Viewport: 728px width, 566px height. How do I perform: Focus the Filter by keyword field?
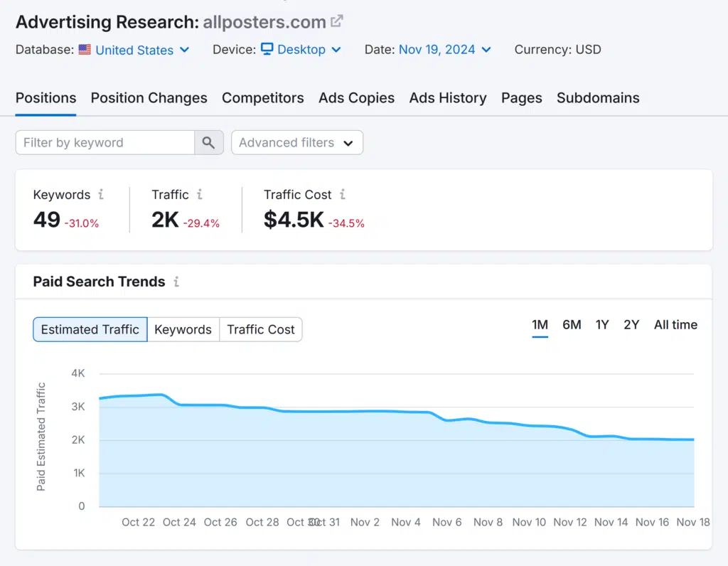(x=105, y=142)
